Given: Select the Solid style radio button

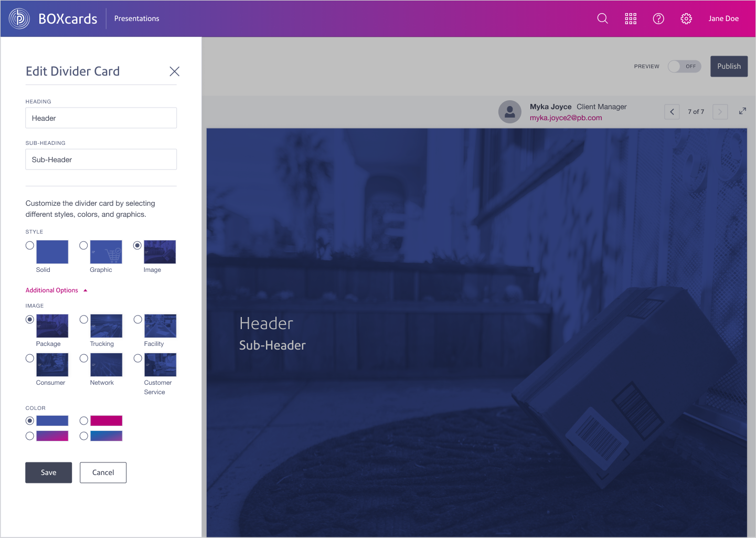Looking at the screenshot, I should coord(30,246).
